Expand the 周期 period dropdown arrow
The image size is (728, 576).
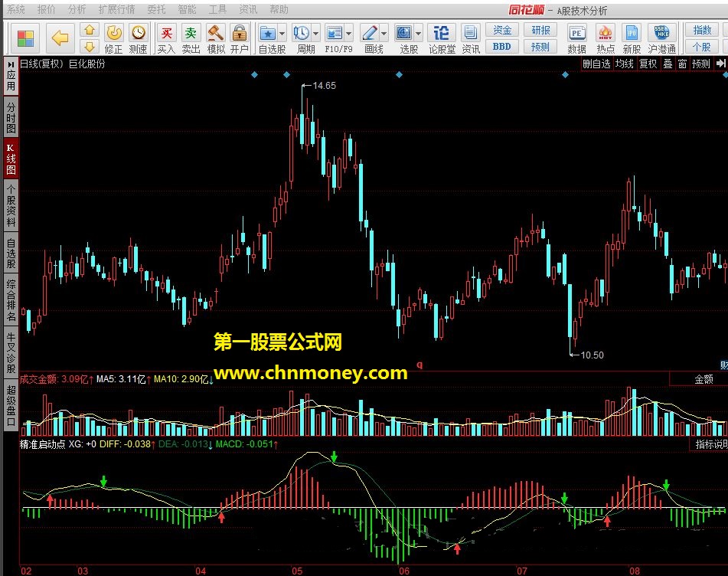[x=315, y=34]
